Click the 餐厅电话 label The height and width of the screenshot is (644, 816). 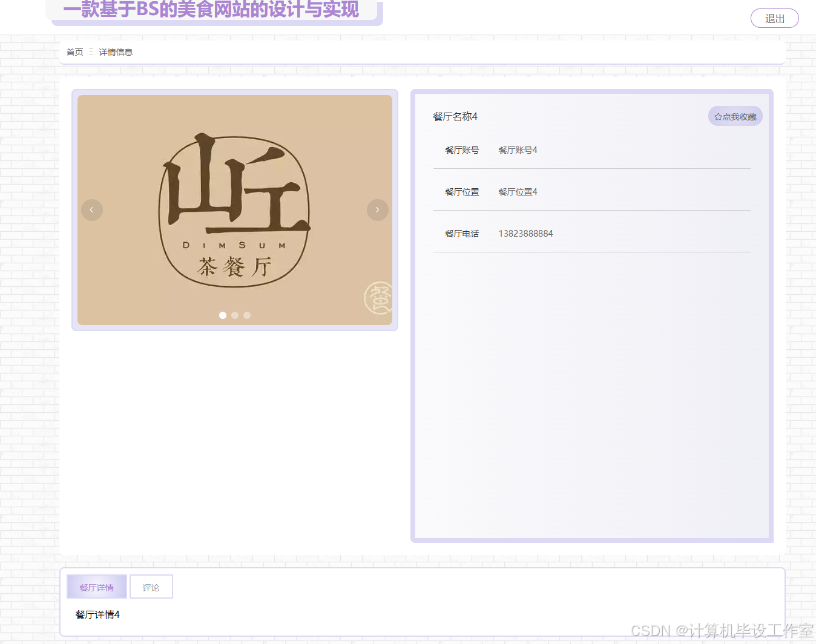tap(462, 234)
